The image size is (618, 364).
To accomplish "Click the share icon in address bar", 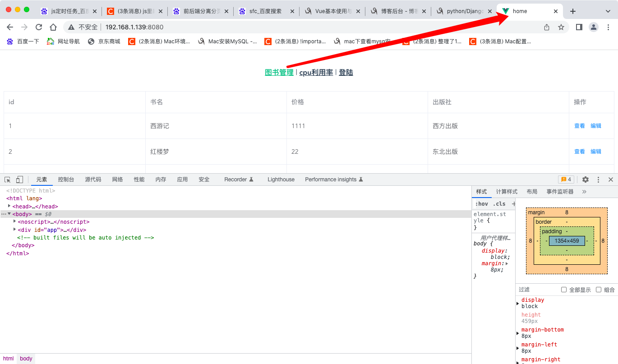I will [x=547, y=27].
